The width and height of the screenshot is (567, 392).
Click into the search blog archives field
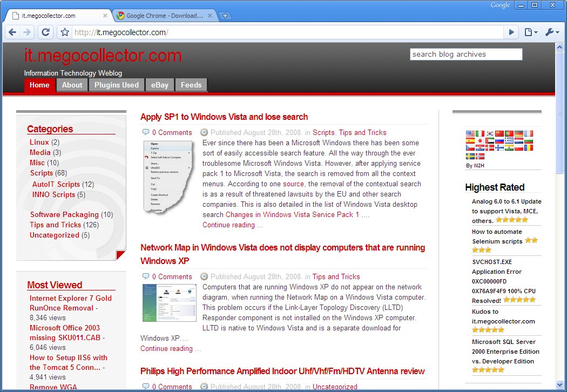[x=466, y=54]
